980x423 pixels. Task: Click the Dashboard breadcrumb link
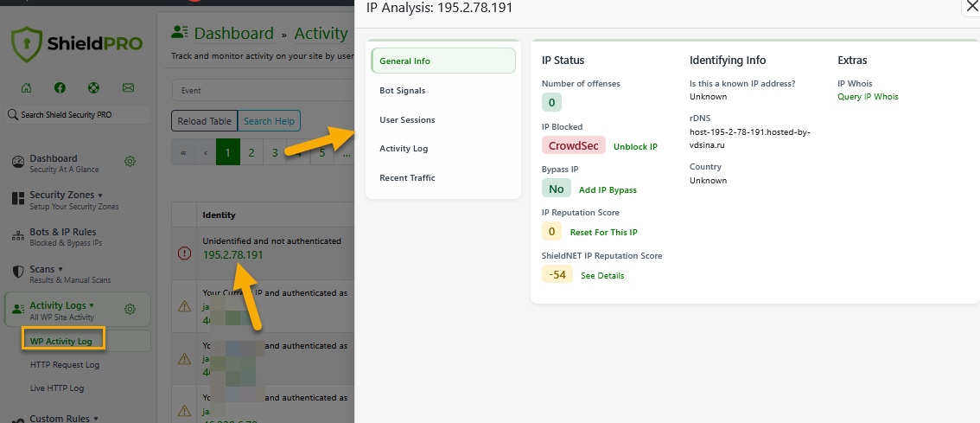(233, 33)
